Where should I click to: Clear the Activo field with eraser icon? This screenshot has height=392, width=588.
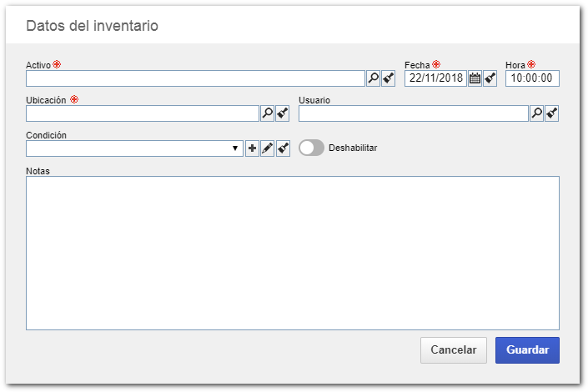389,78
